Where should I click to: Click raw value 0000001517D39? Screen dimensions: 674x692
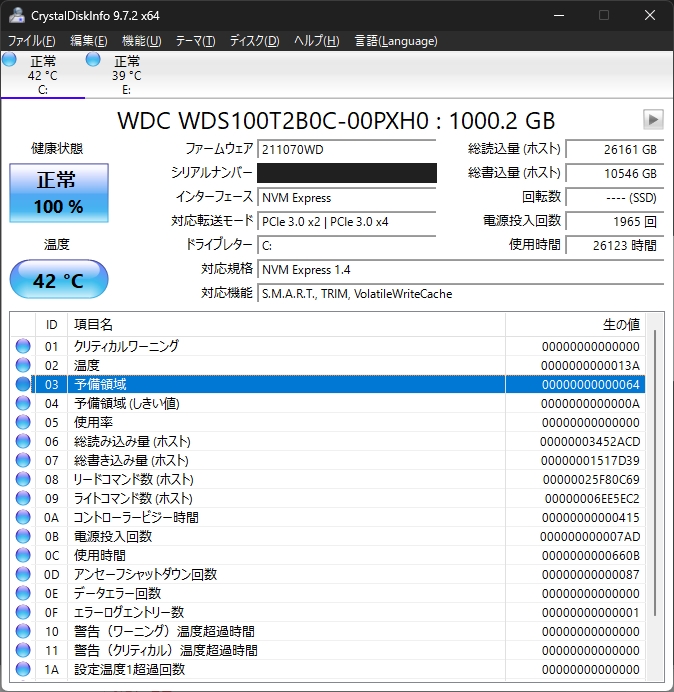point(590,460)
